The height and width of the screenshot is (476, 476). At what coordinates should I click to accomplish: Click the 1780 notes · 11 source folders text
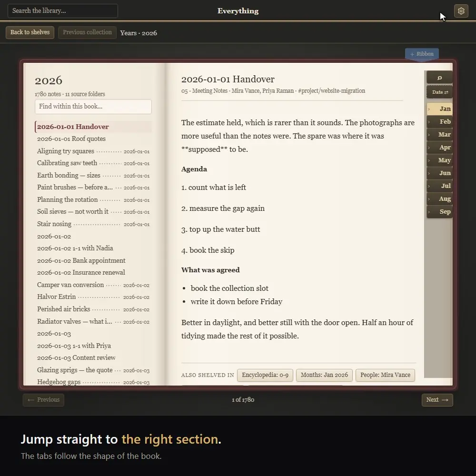pyautogui.click(x=70, y=94)
